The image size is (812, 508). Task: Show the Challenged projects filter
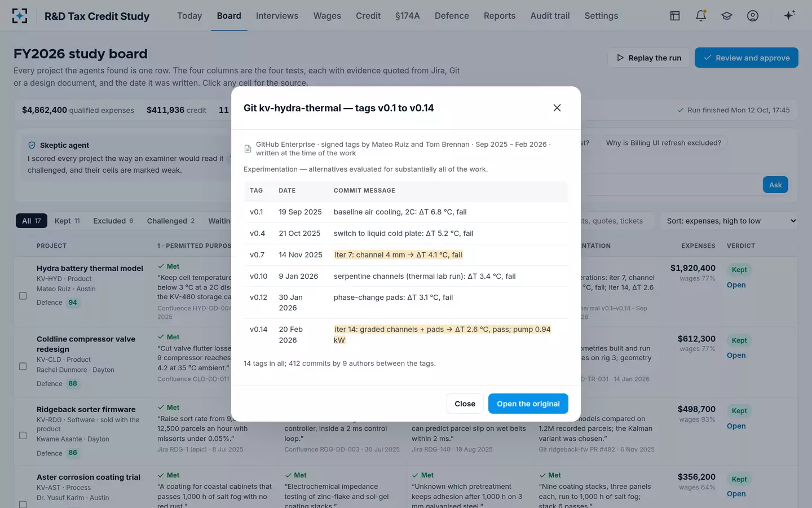point(171,221)
